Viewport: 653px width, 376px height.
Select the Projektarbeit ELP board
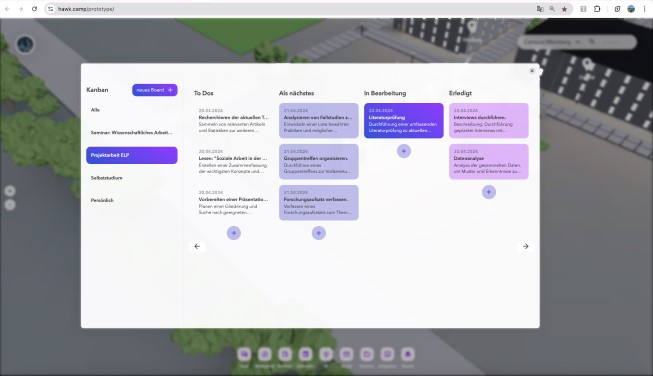tap(132, 155)
